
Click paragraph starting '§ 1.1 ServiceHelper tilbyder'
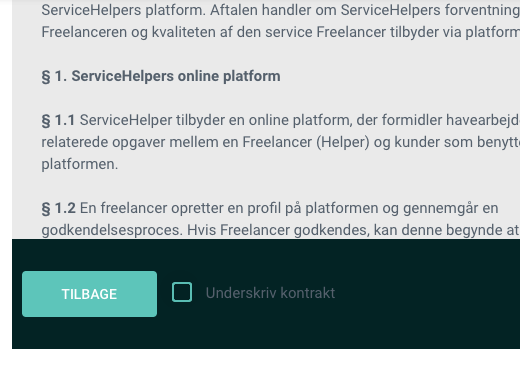point(281,142)
